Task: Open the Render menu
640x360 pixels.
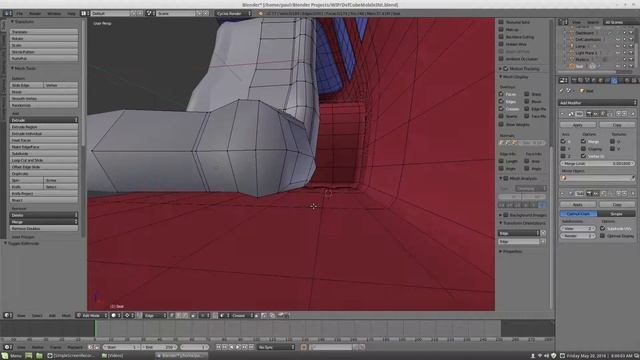Action: [x=35, y=13]
